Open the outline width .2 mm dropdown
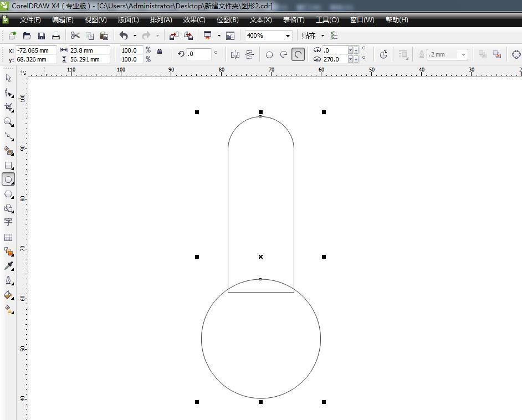The width and height of the screenshot is (522, 420). (x=463, y=54)
